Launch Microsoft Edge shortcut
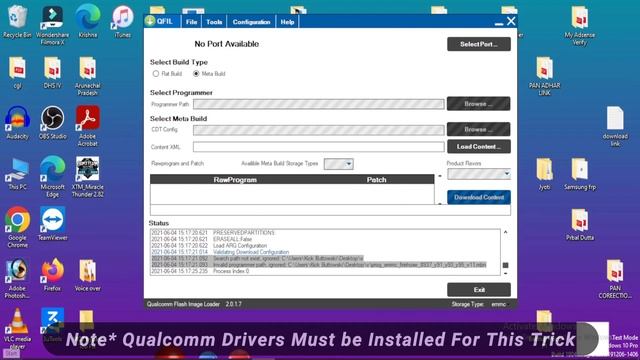Viewport: 640px width, 360px height. 52,177
